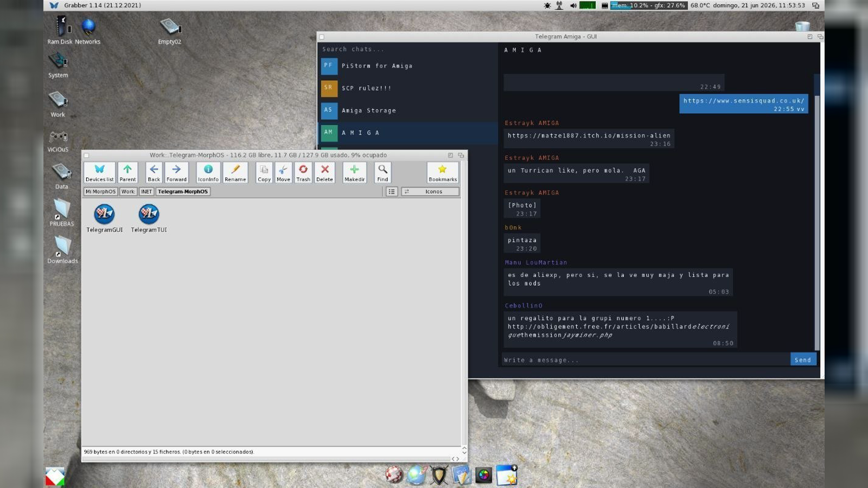Select the Work drive icon
Image resolution: width=868 pixels, height=488 pixels.
coord(58,104)
